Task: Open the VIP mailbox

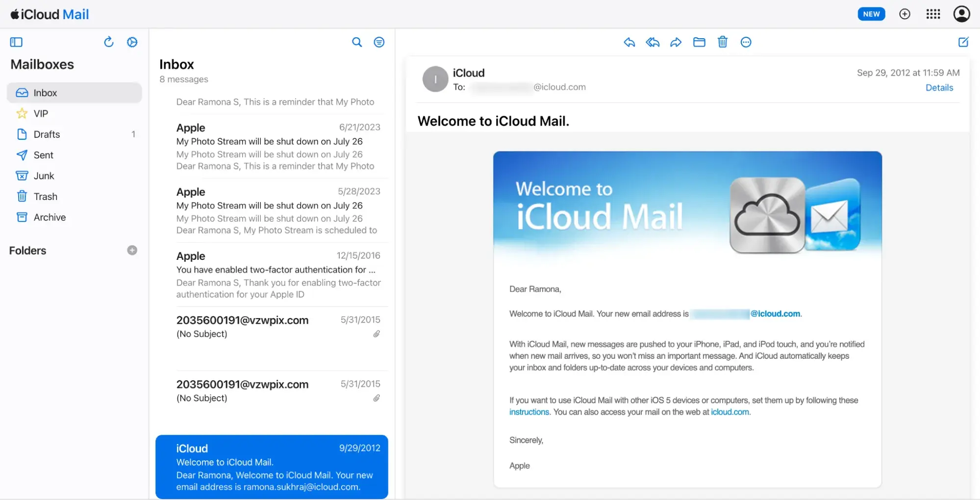Action: pyautogui.click(x=75, y=114)
